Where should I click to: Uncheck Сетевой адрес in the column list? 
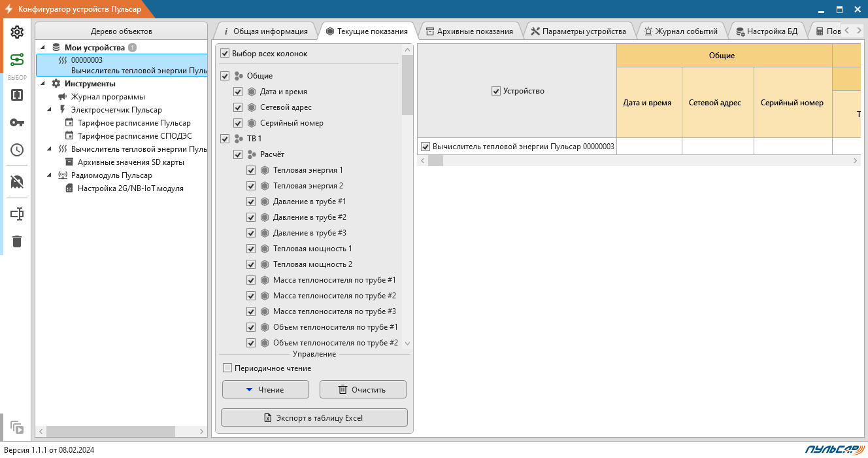238,107
